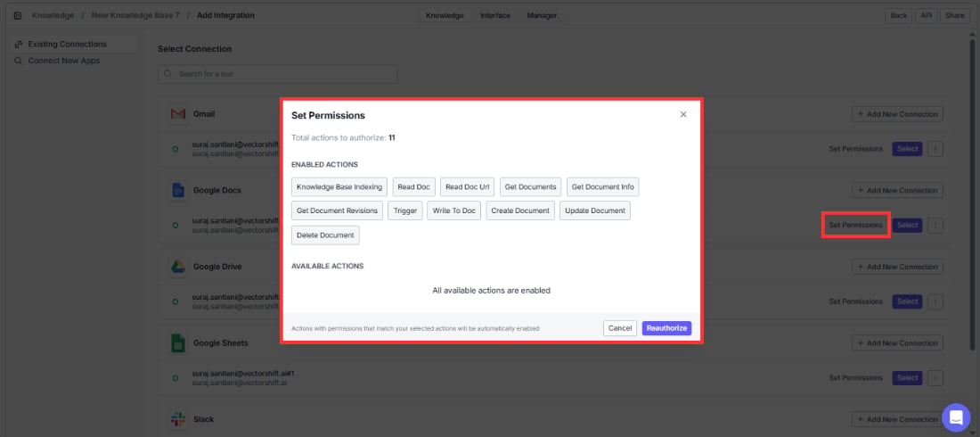Click the Gmail logo icon

click(178, 114)
